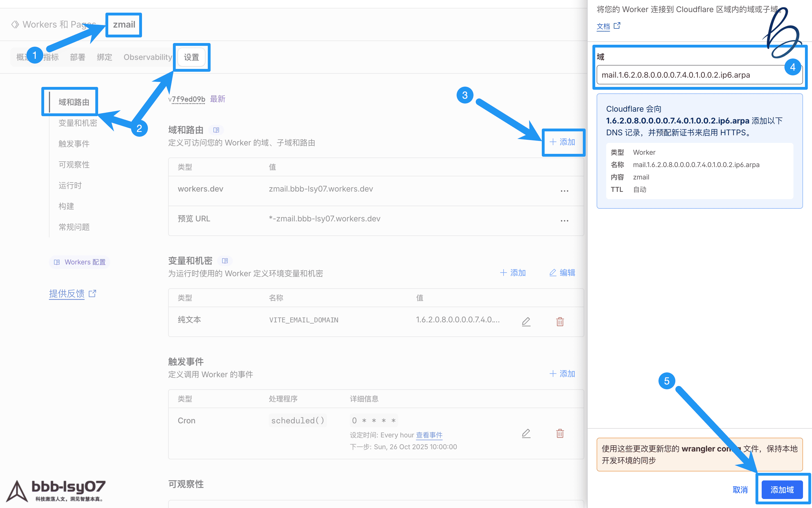812x508 pixels.
Task: Click the edit pencil for the Cron trigger
Action: point(526,433)
